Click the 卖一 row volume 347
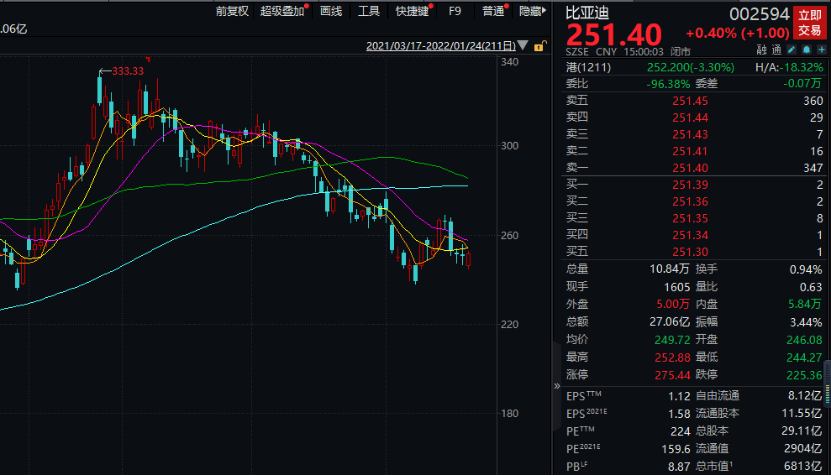Image resolution: width=831 pixels, height=476 pixels. (813, 168)
